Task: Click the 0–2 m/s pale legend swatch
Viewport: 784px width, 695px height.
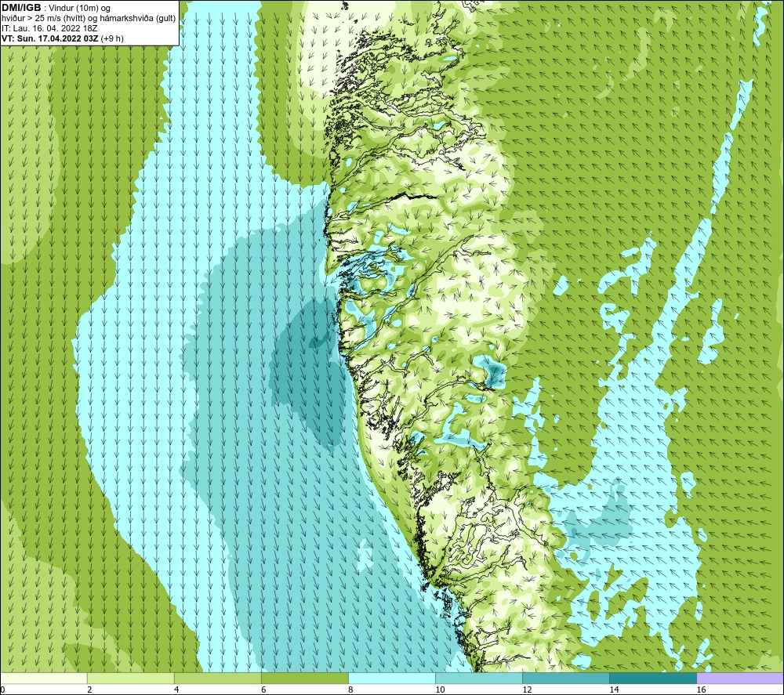Action: pos(44,679)
